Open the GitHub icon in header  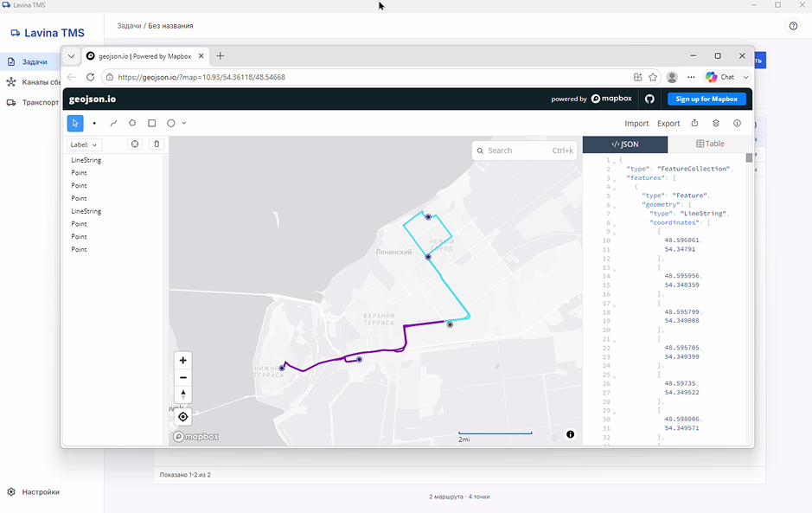tap(649, 99)
